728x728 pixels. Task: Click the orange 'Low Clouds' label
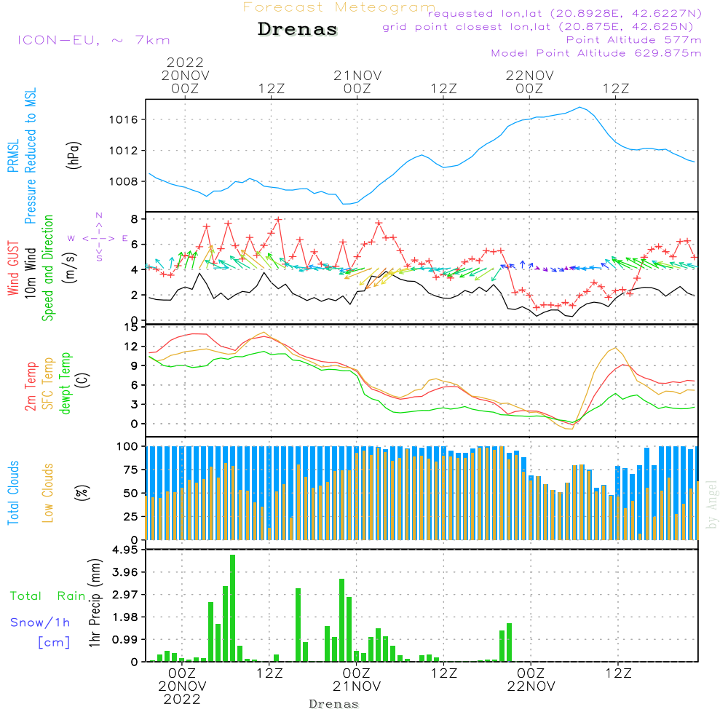coord(48,493)
